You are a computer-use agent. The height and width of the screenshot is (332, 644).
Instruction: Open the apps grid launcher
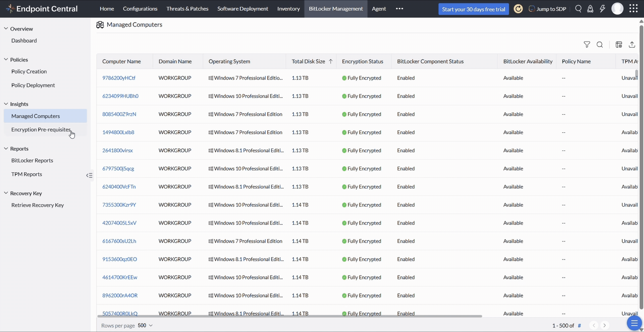coord(633,8)
